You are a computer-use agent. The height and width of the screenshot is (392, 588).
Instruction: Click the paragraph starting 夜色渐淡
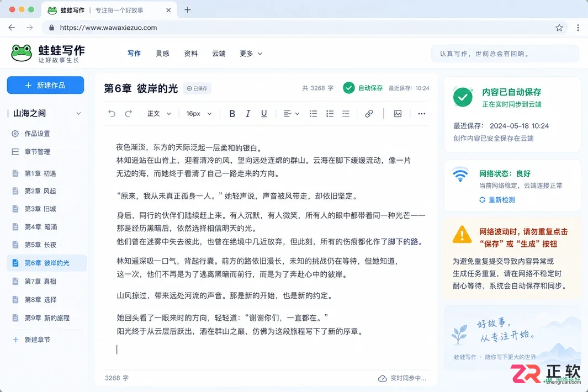point(189,148)
